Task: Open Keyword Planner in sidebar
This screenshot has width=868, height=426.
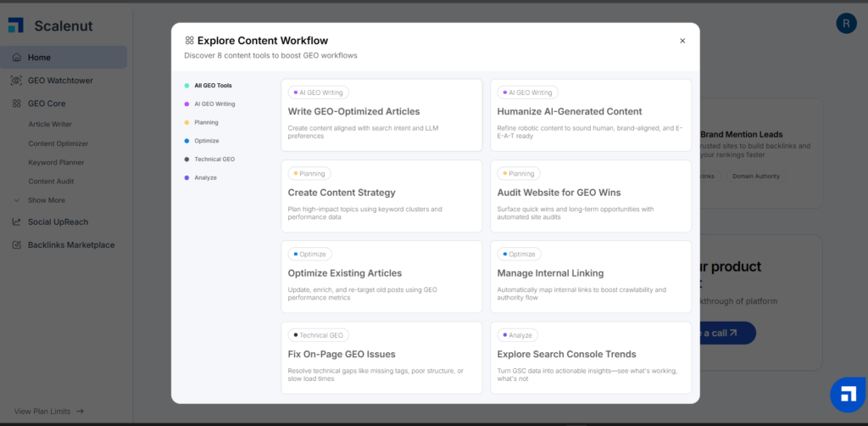Action: 56,162
